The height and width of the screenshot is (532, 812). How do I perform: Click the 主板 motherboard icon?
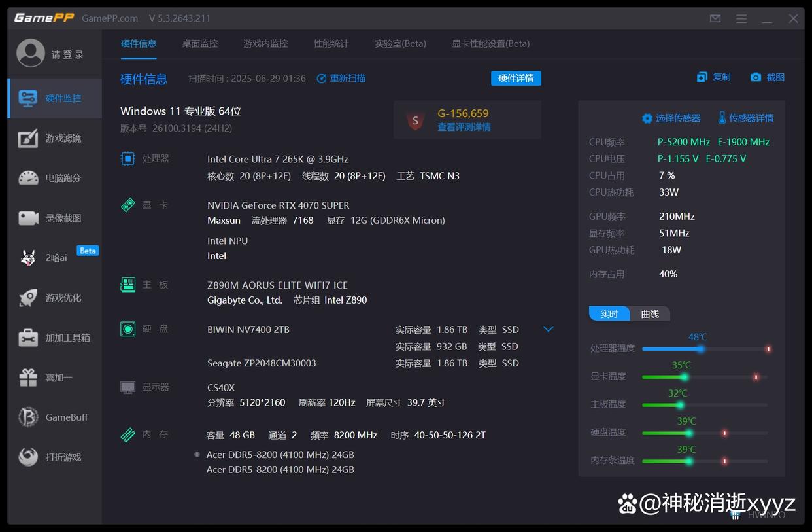128,285
